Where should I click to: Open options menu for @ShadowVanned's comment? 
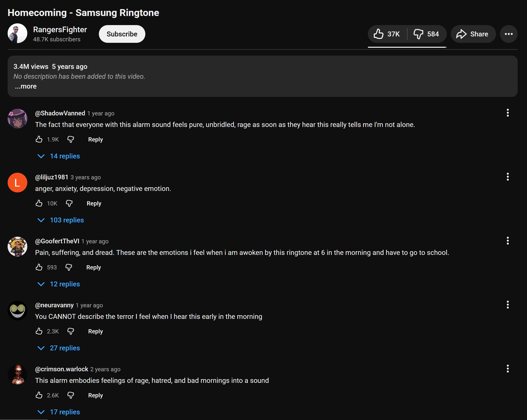[508, 112]
